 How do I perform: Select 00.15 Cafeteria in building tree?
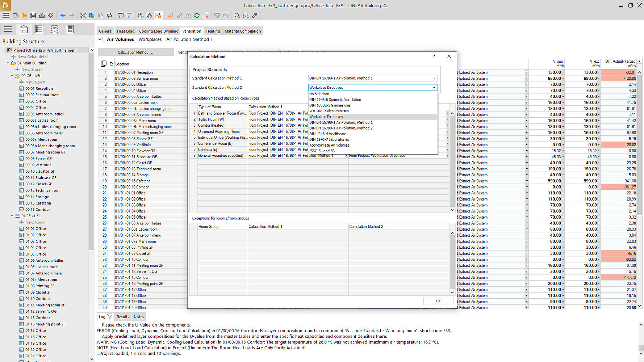click(38, 203)
